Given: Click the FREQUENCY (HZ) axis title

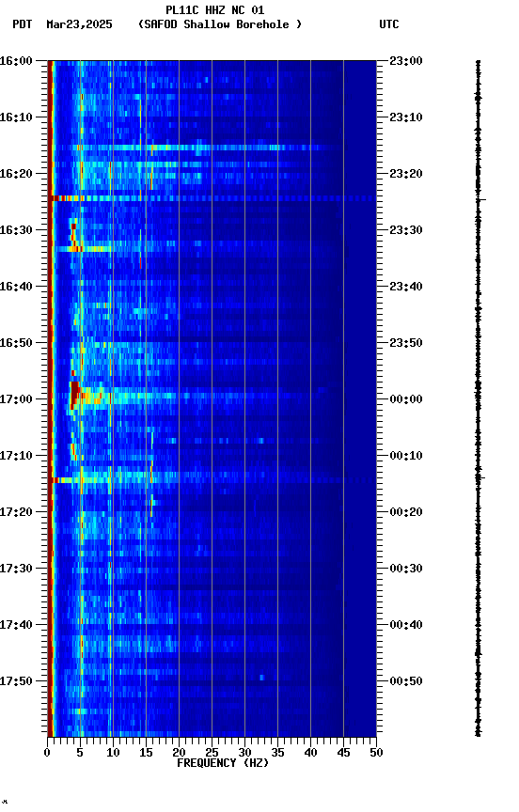Looking at the screenshot, I should click(223, 763).
